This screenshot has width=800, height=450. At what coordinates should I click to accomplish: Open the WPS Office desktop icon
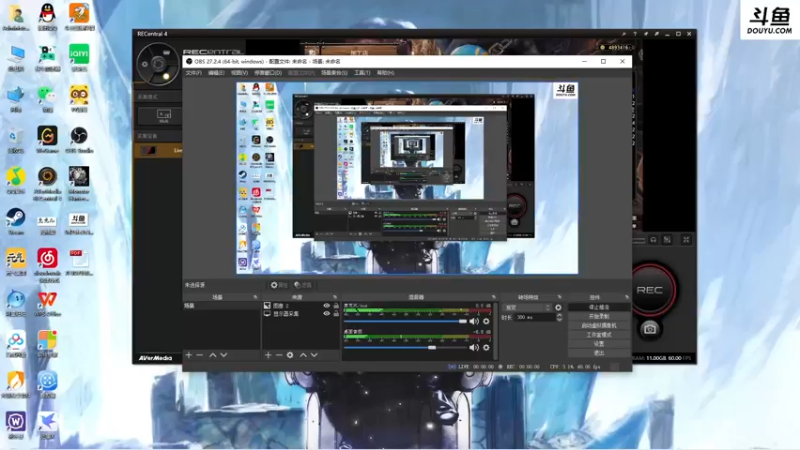(x=47, y=303)
